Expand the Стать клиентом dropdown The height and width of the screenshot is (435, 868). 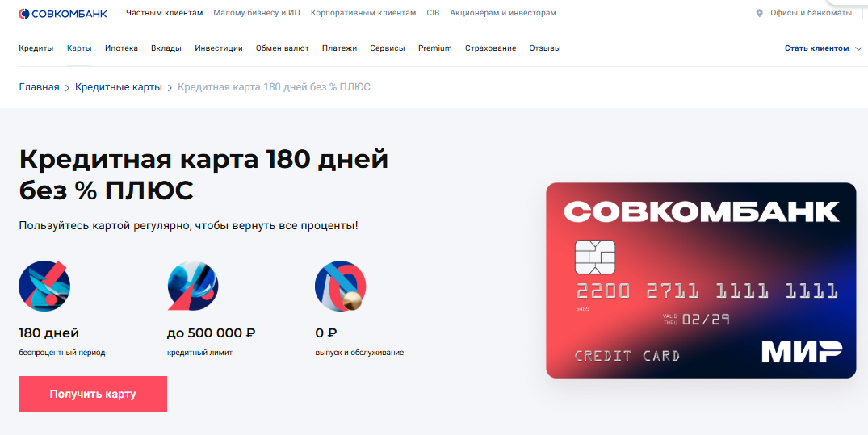point(823,48)
